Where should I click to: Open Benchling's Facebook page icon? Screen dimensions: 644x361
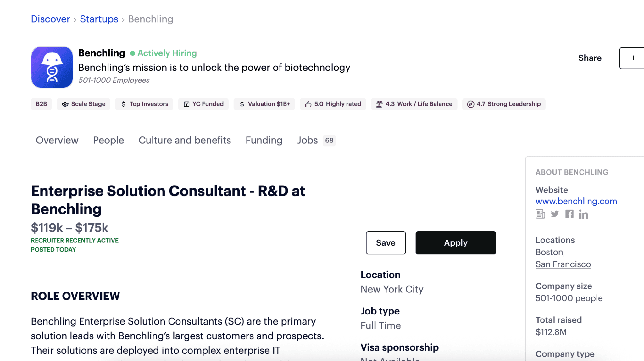(569, 214)
